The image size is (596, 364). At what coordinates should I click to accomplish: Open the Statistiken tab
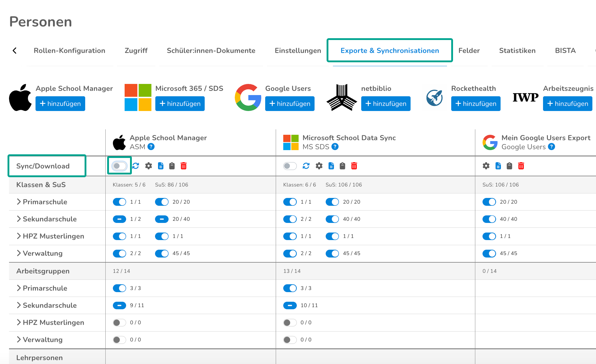click(x=517, y=51)
